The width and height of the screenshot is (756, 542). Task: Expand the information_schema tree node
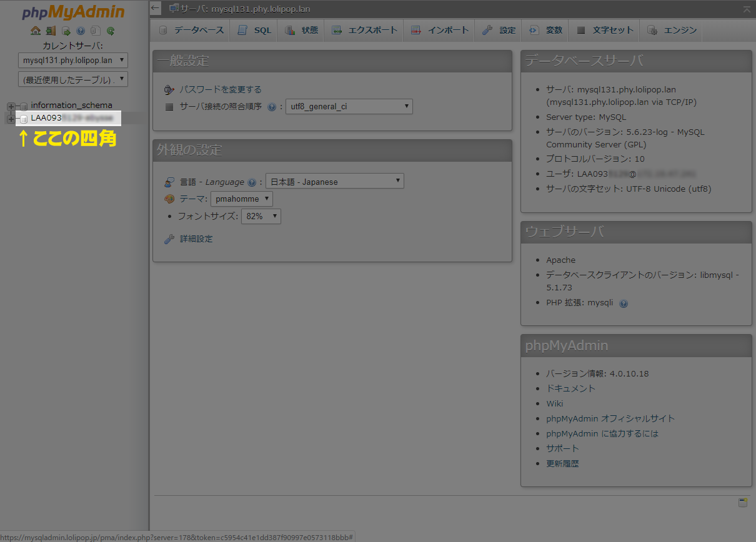pos(11,106)
